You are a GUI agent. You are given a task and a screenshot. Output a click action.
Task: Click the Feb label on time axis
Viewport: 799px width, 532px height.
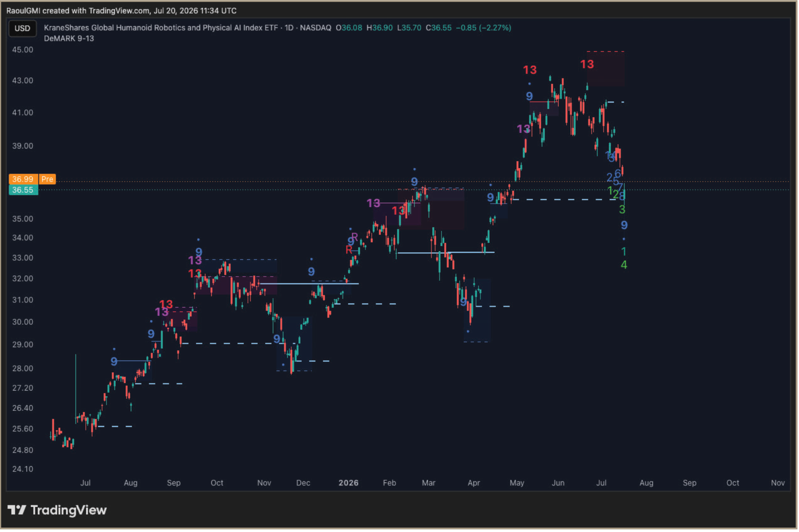389,483
